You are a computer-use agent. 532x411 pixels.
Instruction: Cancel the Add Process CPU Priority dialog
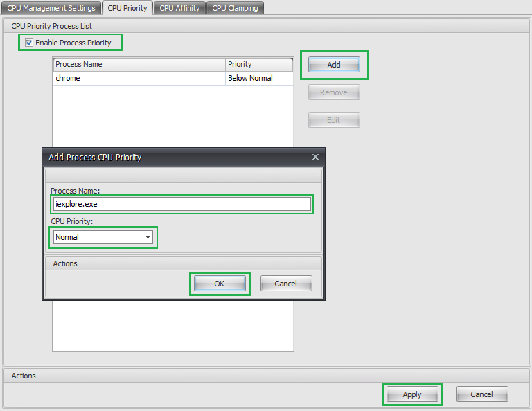[x=286, y=284]
